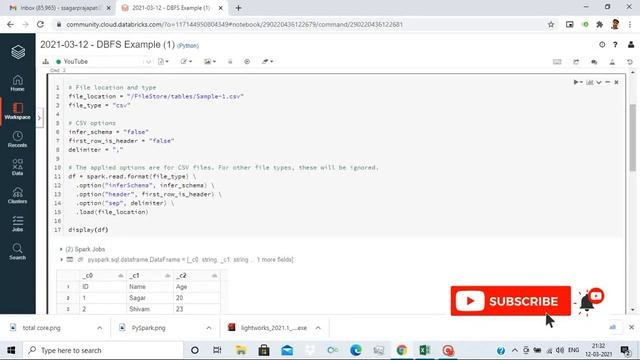Open the user account icon

click(x=631, y=44)
